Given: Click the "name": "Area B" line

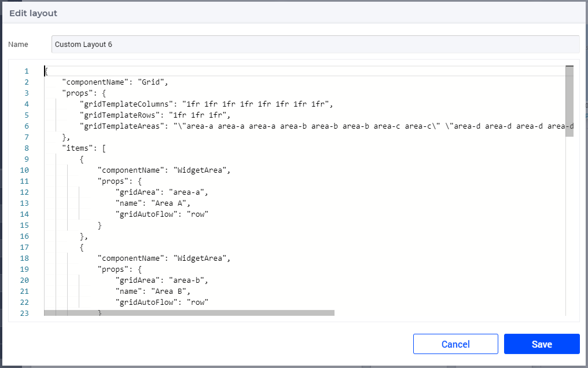Looking at the screenshot, I should [x=153, y=291].
